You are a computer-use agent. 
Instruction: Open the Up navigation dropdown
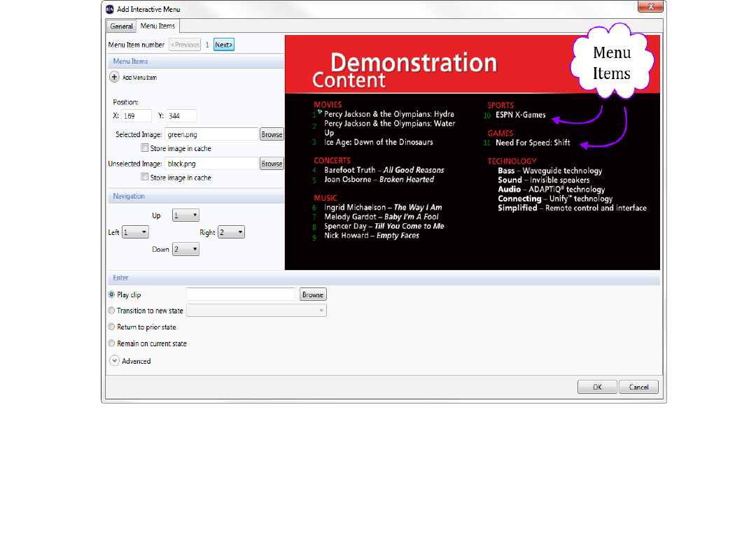pos(185,215)
